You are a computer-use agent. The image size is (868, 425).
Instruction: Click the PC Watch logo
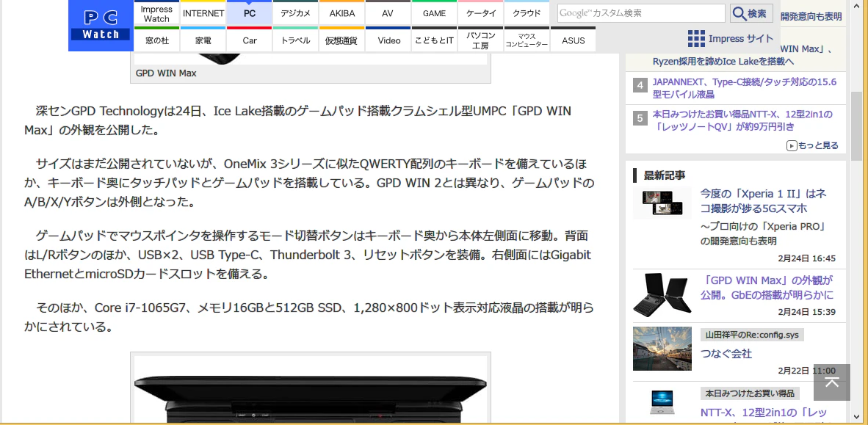tap(101, 26)
